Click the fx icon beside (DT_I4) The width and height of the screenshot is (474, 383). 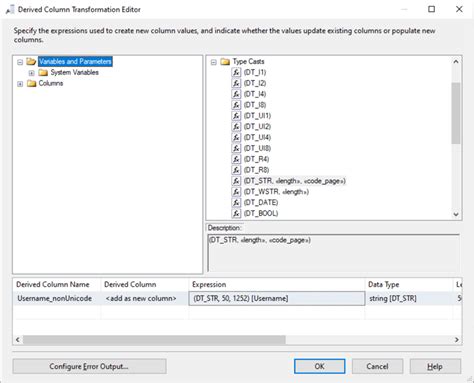pos(236,94)
